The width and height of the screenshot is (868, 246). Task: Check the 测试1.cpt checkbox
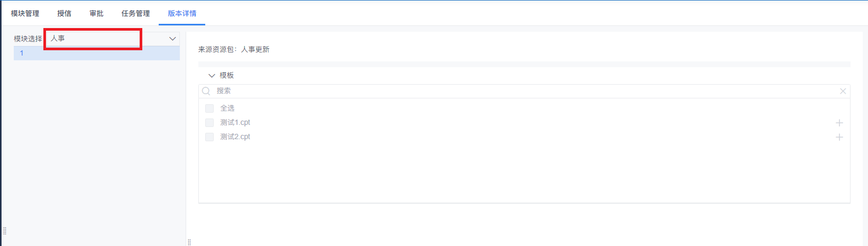209,123
